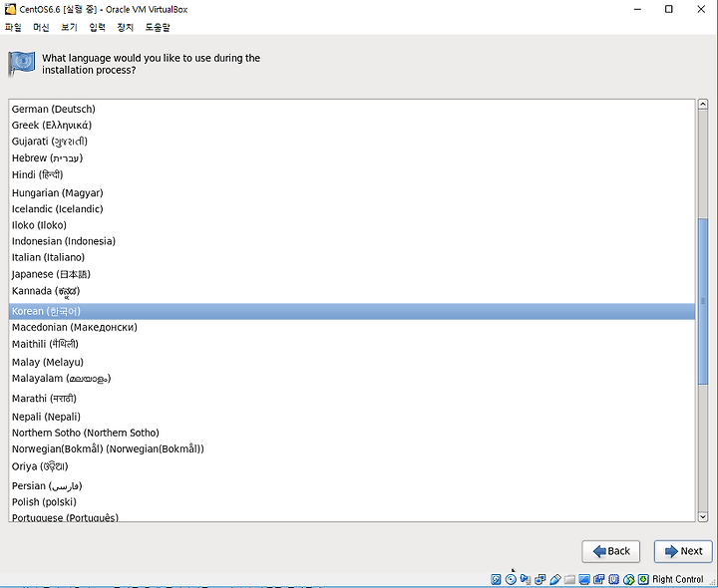Open the 파일 menu
Image resolution: width=718 pixels, height=588 pixels.
coord(13,27)
